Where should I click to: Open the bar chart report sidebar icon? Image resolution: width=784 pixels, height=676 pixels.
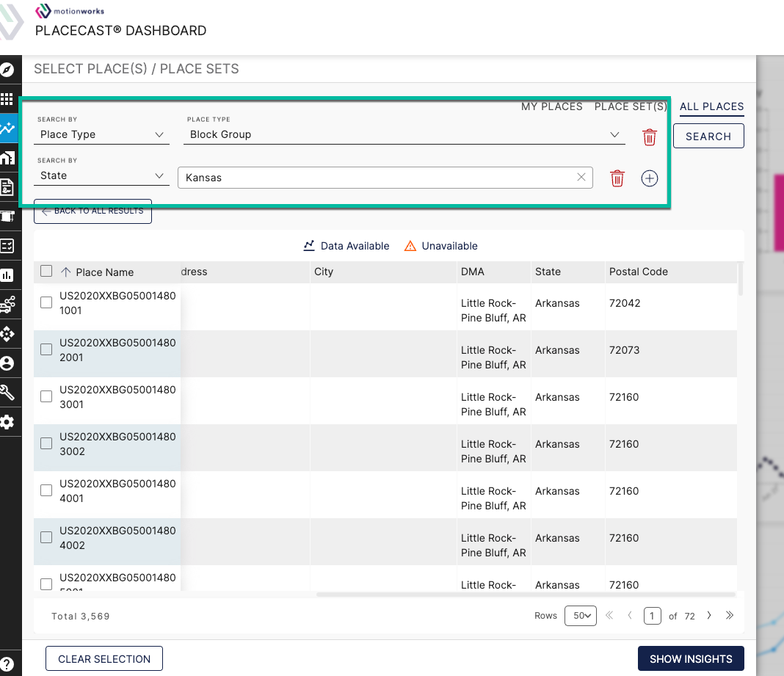pos(7,275)
